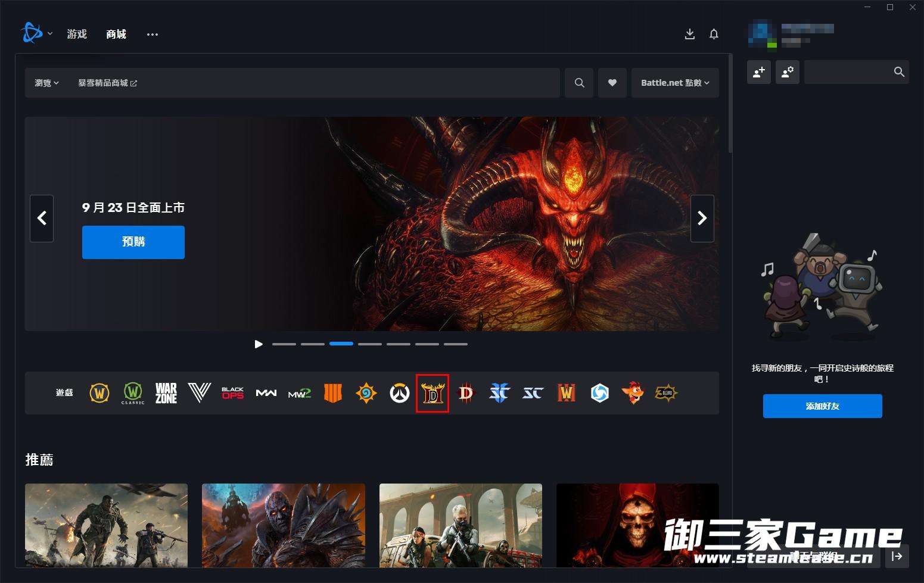Select the Overwatch game icon
This screenshot has width=924, height=583.
[x=400, y=393]
